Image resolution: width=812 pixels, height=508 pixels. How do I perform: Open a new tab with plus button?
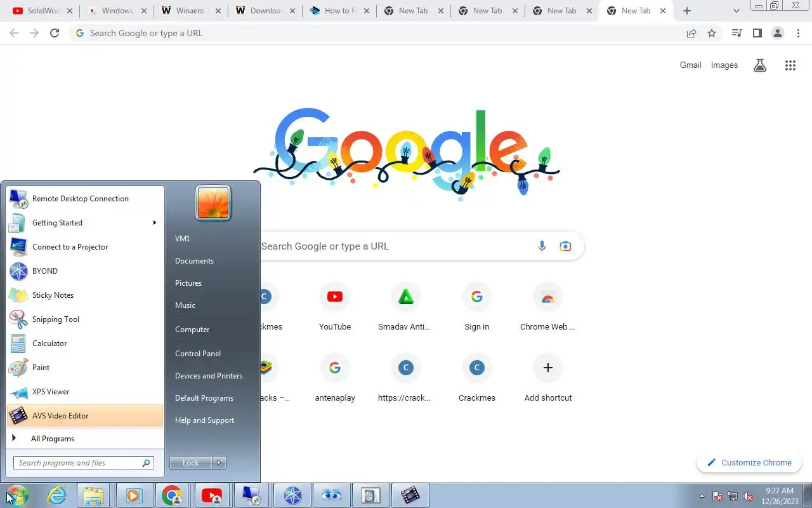[686, 11]
